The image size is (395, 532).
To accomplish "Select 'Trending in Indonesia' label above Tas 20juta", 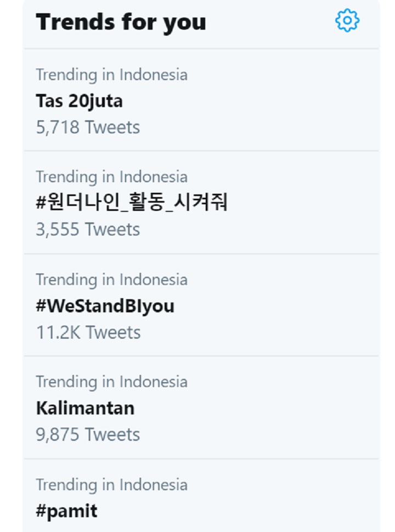I will coord(111,75).
